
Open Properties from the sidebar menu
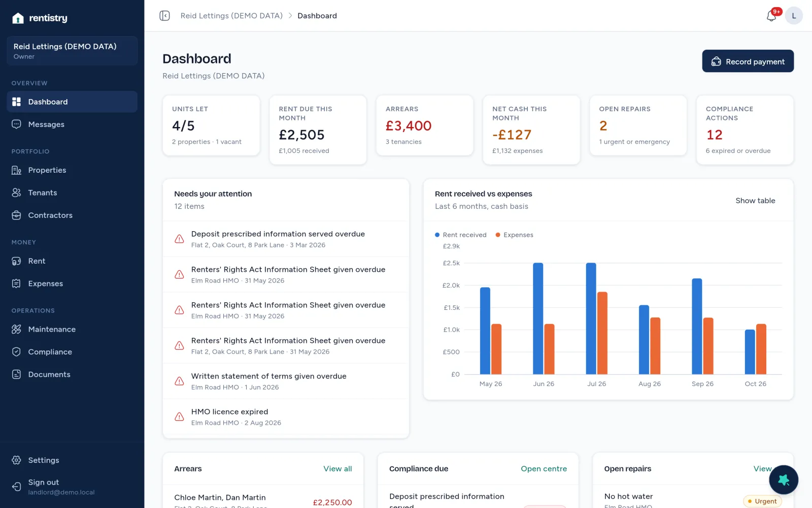[x=72, y=170]
